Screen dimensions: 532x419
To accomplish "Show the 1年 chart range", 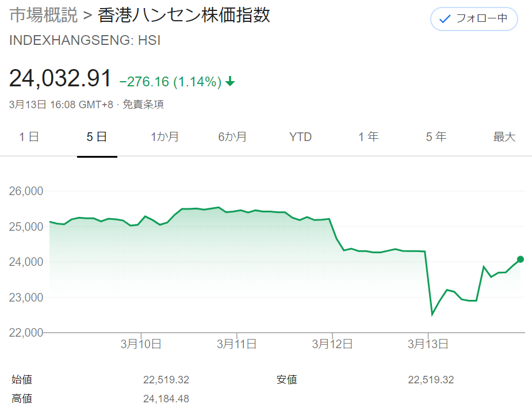I will pos(369,137).
